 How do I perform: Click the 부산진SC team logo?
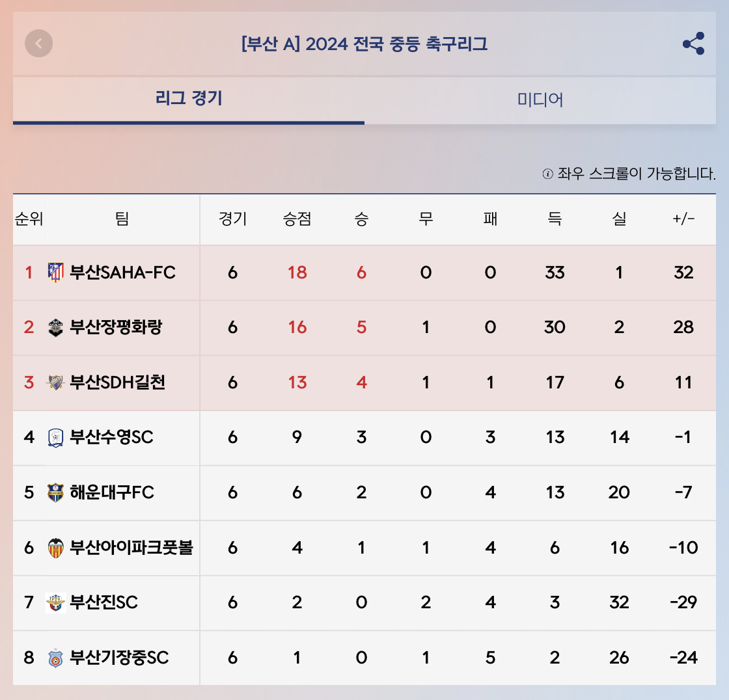point(56,603)
